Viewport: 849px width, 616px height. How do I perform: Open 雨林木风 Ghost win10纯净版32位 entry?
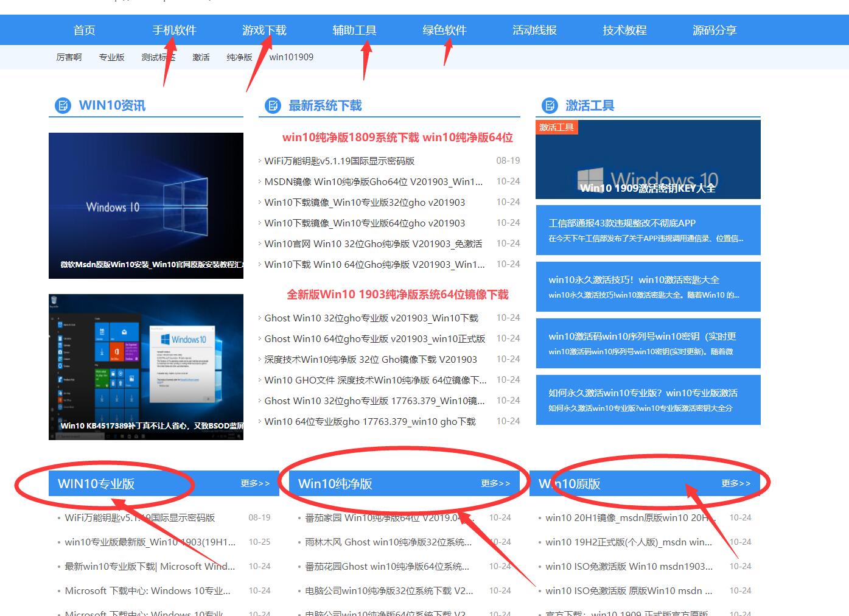(x=388, y=542)
